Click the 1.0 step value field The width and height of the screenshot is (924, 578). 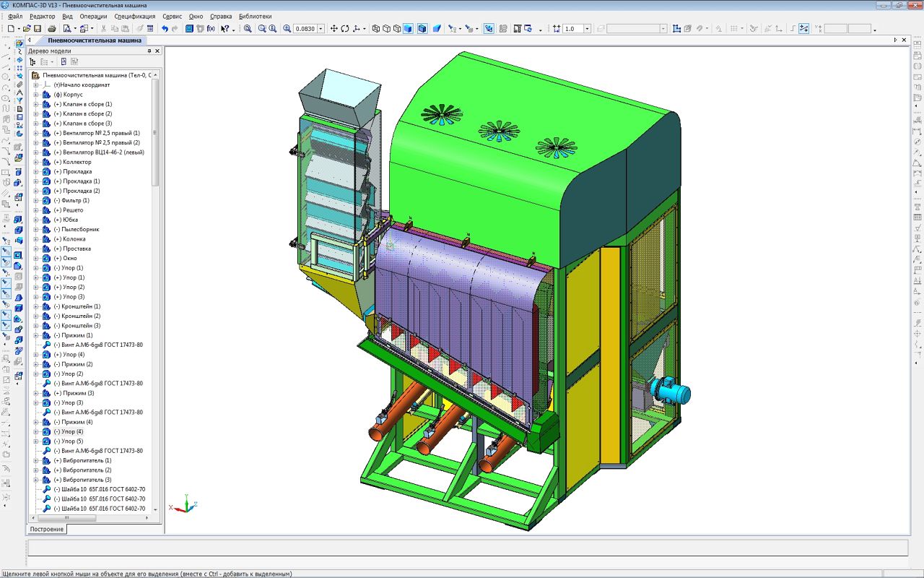click(x=572, y=29)
